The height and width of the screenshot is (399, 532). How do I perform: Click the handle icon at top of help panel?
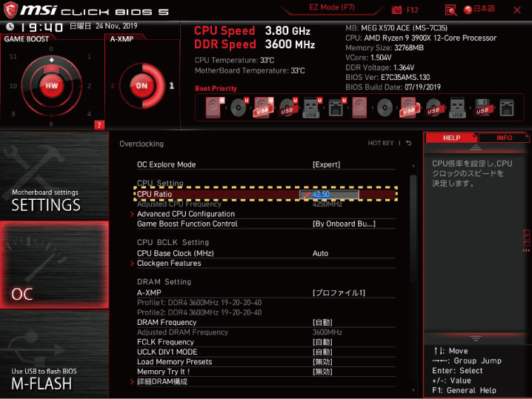(476, 147)
